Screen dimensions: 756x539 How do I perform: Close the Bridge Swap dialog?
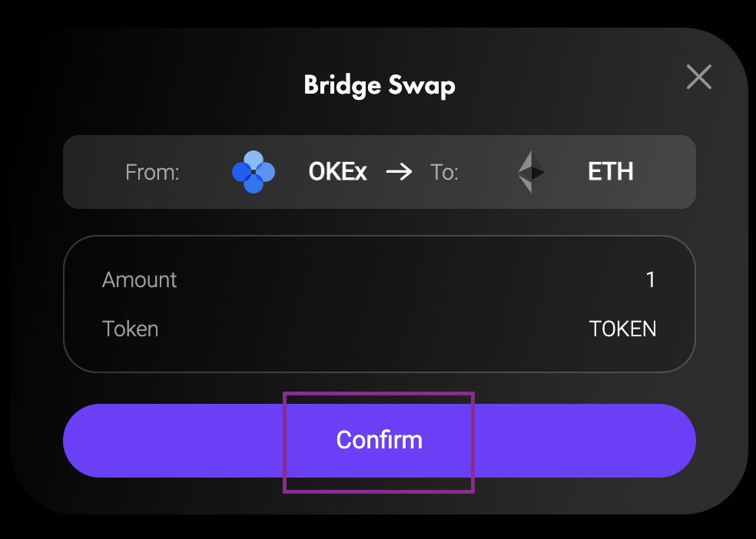pos(698,77)
